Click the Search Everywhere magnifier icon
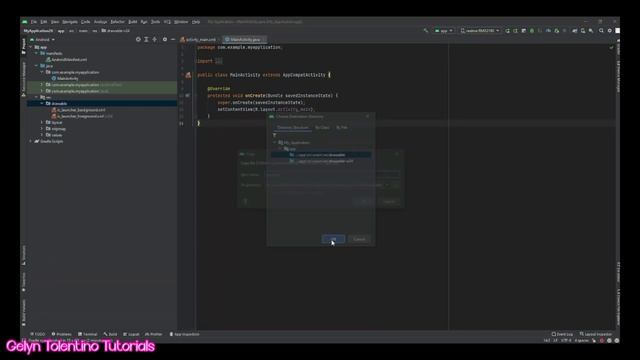This screenshot has height=360, width=640. tap(601, 31)
